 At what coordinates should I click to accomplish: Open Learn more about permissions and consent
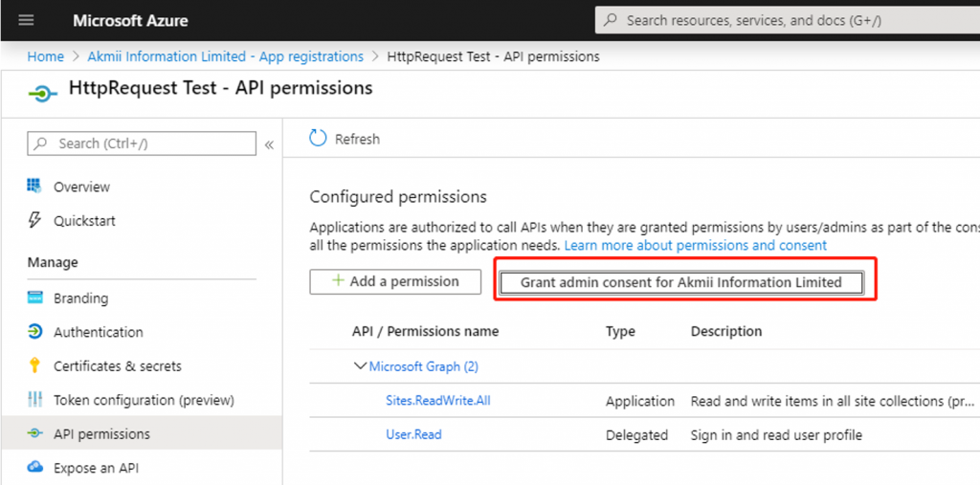coord(695,245)
